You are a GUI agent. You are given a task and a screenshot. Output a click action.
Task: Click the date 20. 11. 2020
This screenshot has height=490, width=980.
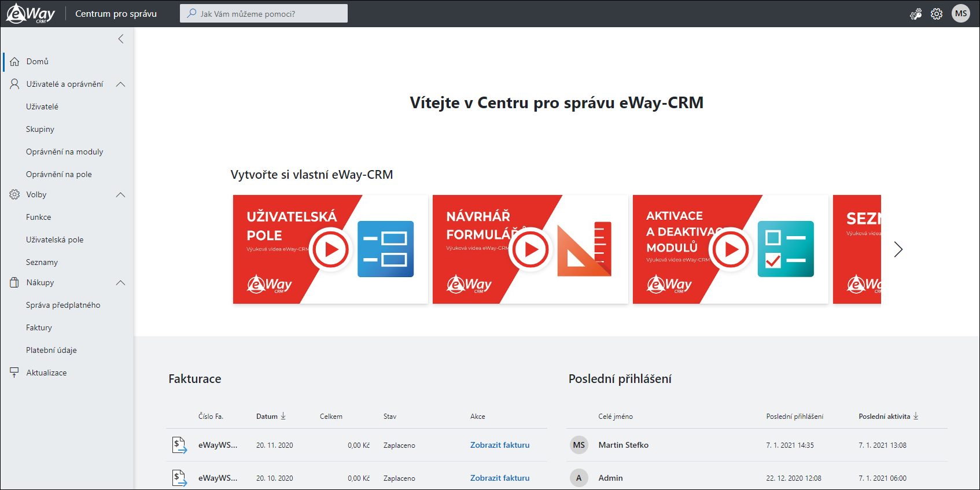(x=275, y=445)
